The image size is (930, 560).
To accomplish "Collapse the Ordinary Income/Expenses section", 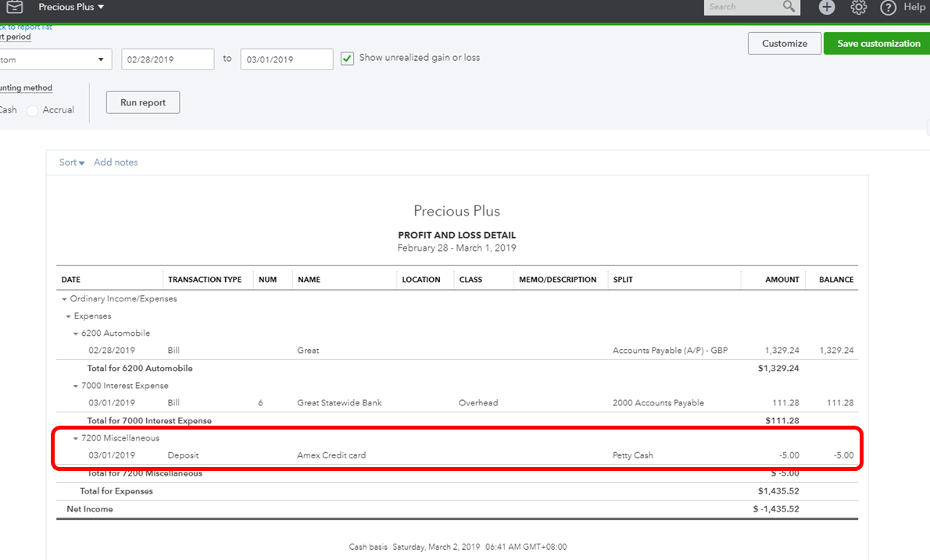I will (x=65, y=299).
